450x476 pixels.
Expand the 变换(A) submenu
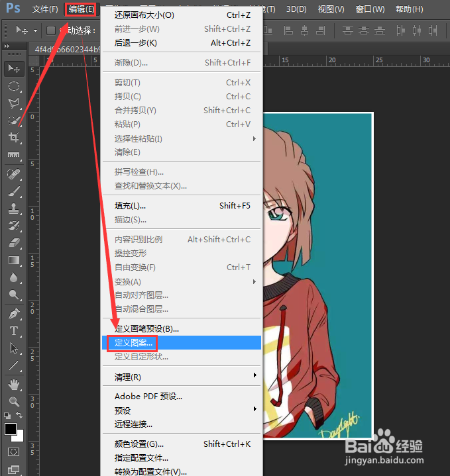coord(182,282)
